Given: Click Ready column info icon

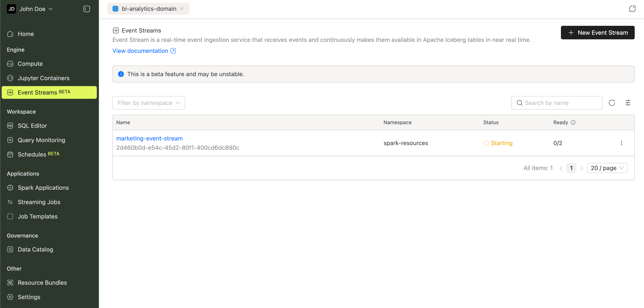Looking at the screenshot, I should (573, 122).
